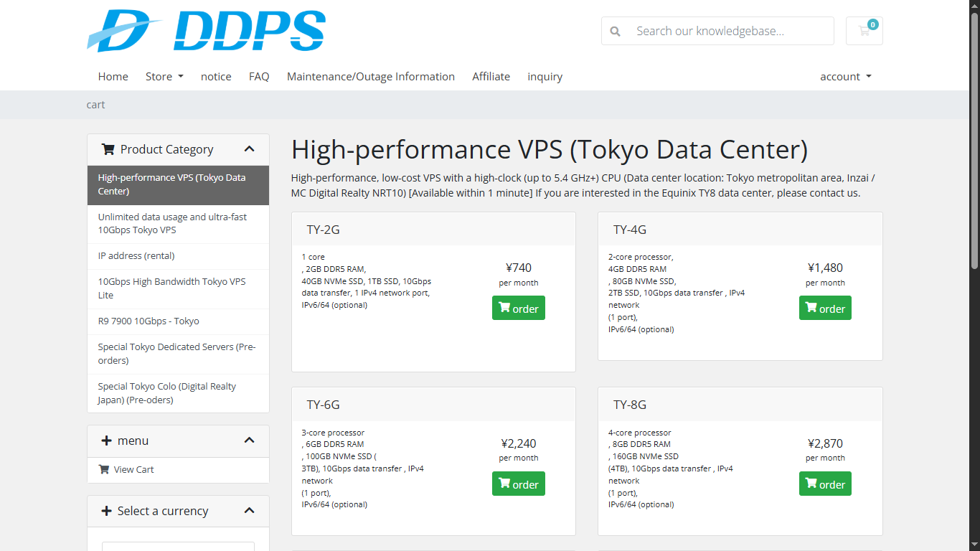980x551 pixels.
Task: Open the notice page
Action: coord(216,77)
